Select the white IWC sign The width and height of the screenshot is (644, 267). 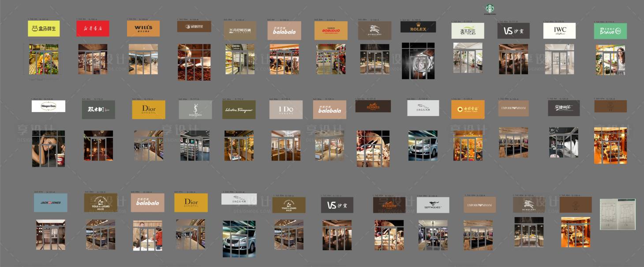[x=559, y=31]
